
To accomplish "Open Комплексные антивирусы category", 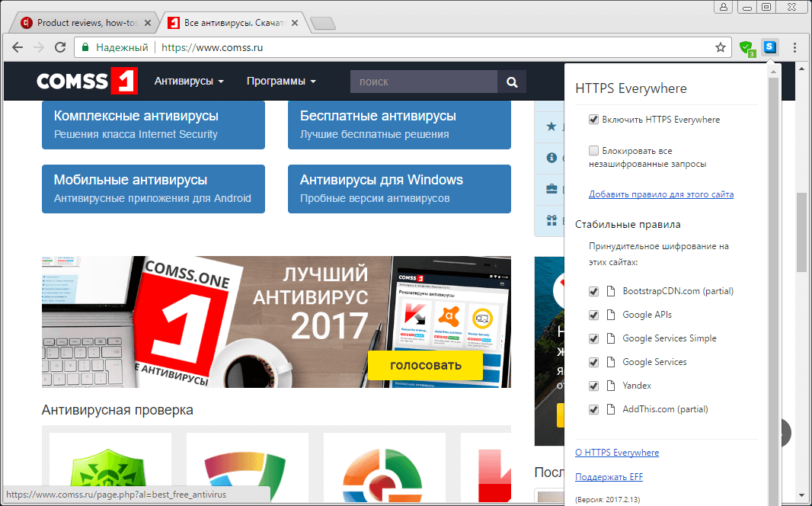I will pos(153,125).
